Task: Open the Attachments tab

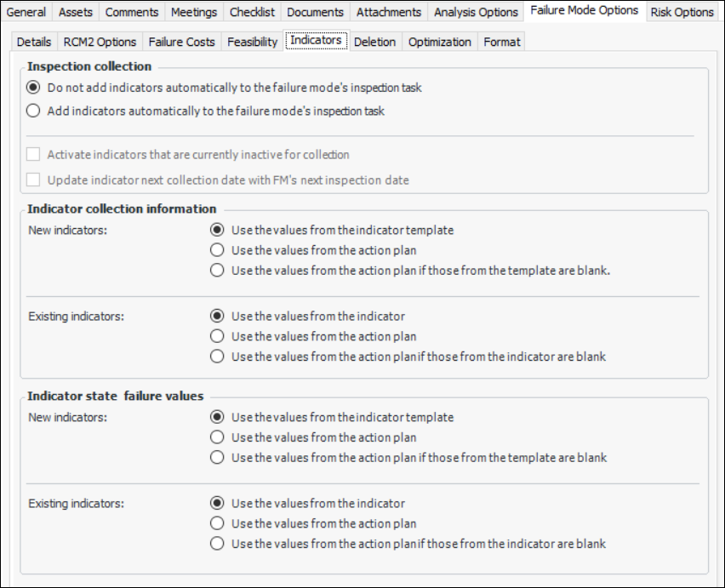Action: (x=388, y=12)
